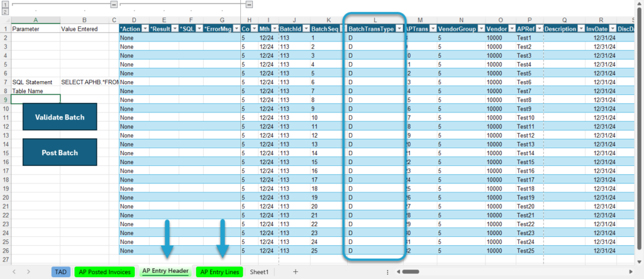Open the *ErrorMsg column filter dropdown

tap(236, 29)
